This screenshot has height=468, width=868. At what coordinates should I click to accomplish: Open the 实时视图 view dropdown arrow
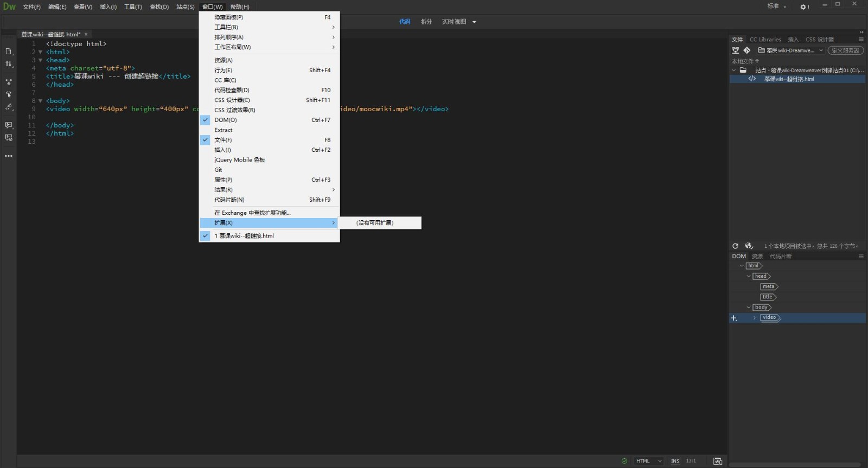click(x=474, y=22)
